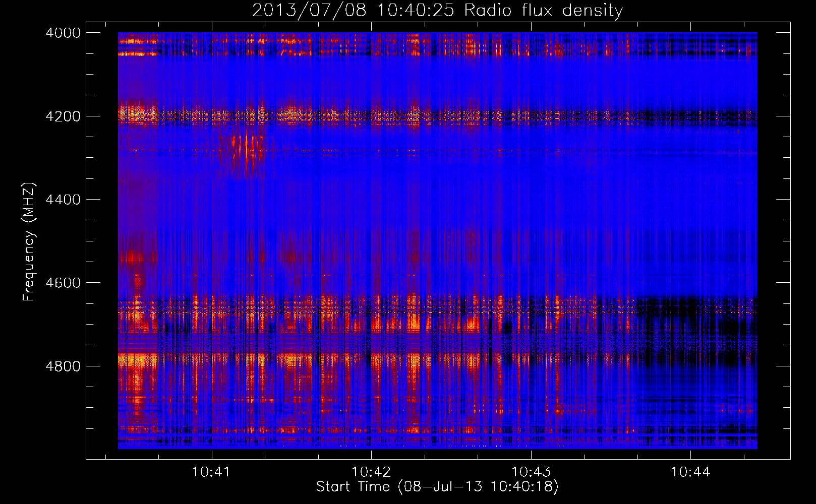Click the '4200' frequency axis label
Screen dimensions: 816x504
(63, 116)
